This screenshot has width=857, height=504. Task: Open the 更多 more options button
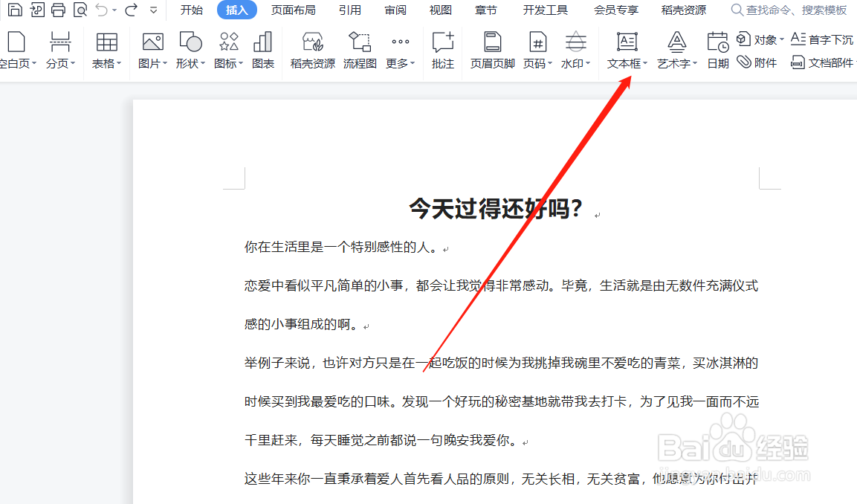400,50
